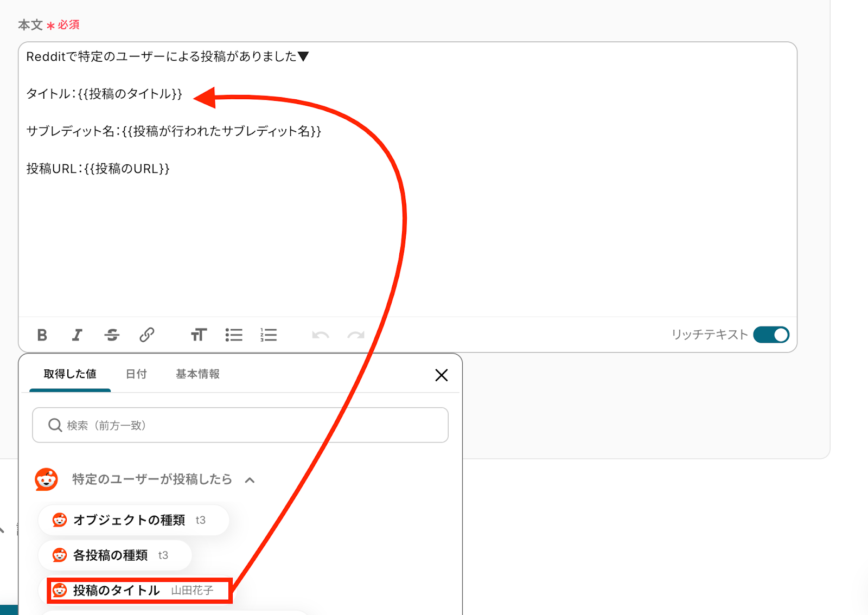868x615 pixels.
Task: Focus the 検索（前方一致） search field
Action: point(240,425)
